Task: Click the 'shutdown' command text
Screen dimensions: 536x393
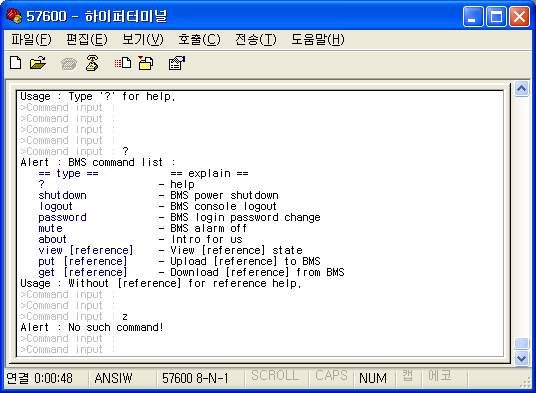Action: pos(63,195)
